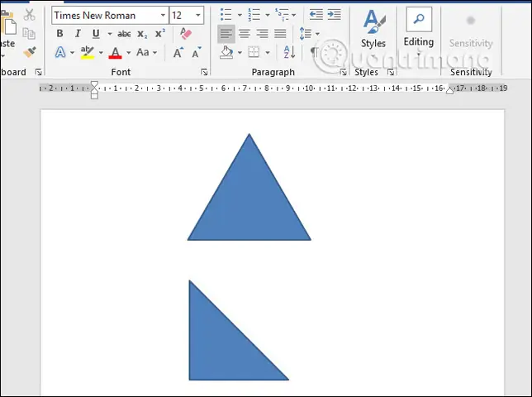Open underline style dropdown arrow
532x397 pixels.
click(110, 34)
